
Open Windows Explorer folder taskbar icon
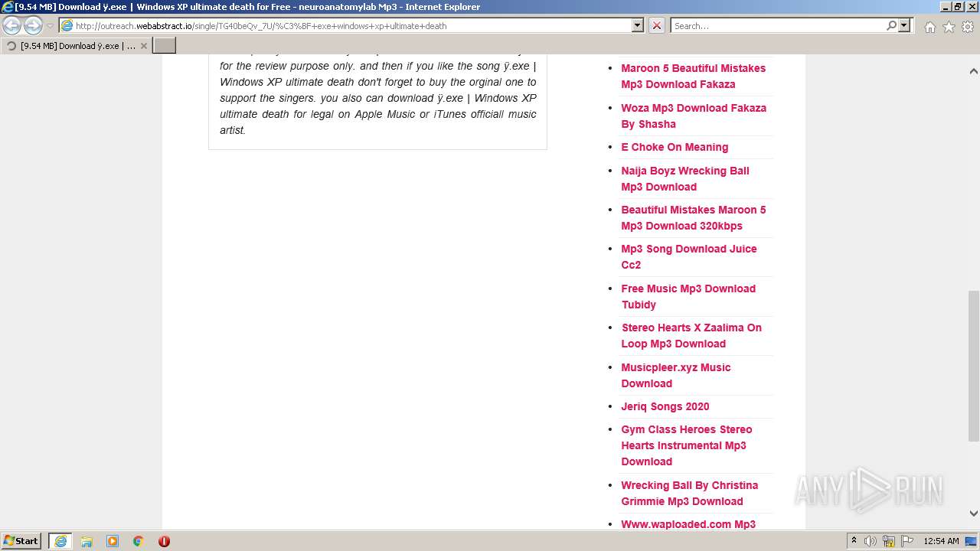click(87, 541)
